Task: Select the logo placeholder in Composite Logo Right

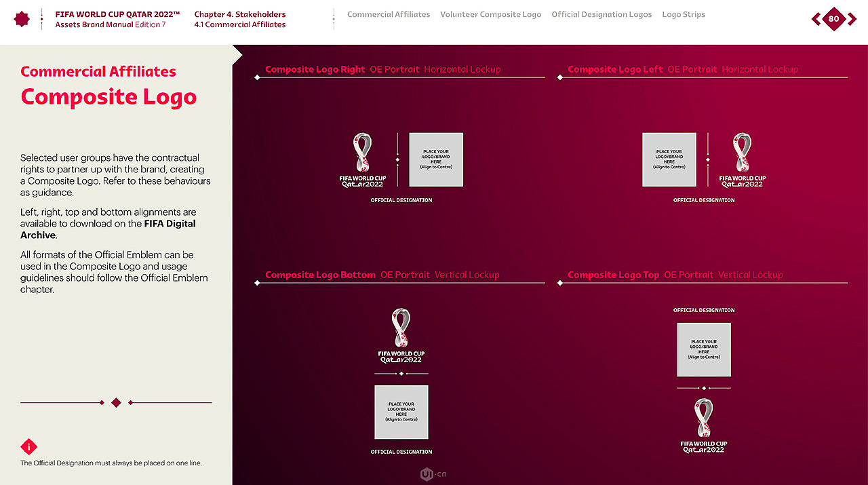Action: coord(436,159)
